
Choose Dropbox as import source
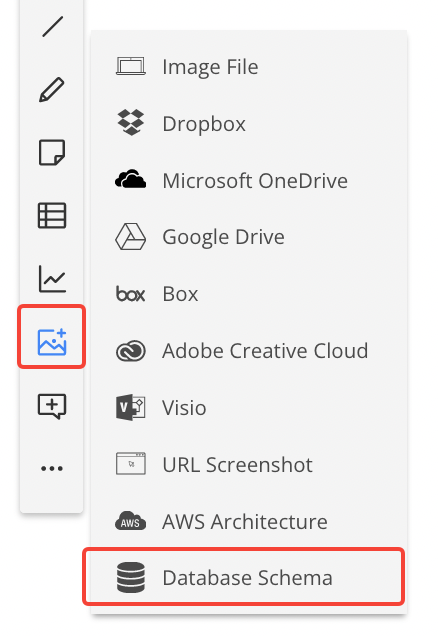pos(249,123)
